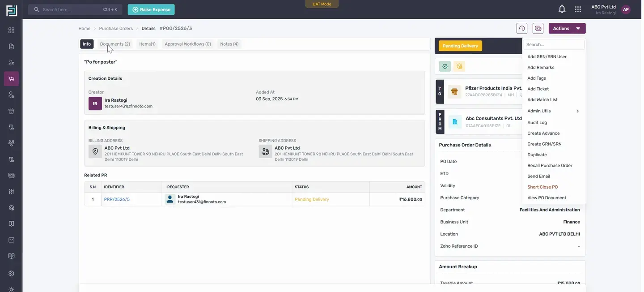Click the Pending Delivery status badge
This screenshot has height=292, width=644.
pos(460,46)
